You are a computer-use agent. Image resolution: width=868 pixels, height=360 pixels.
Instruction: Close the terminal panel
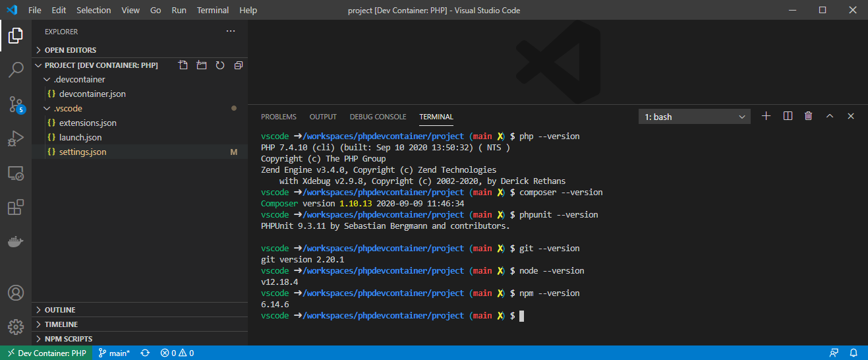[x=851, y=116]
